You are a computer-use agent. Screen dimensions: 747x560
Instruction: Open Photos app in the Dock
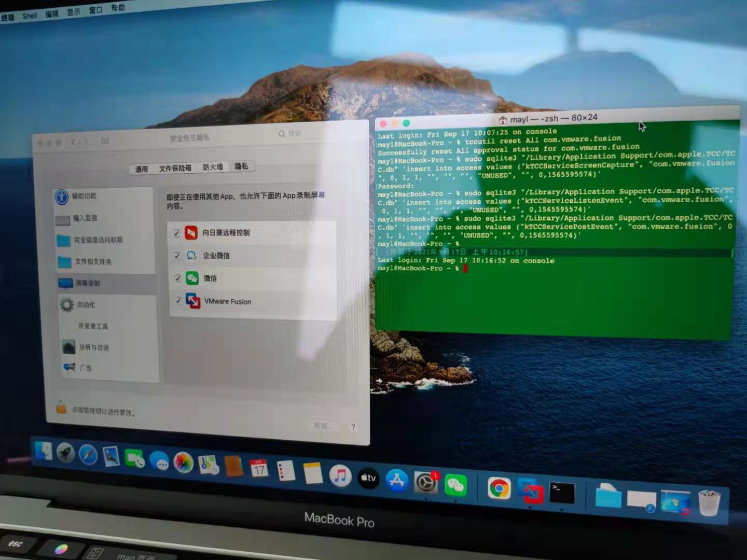coord(183,463)
